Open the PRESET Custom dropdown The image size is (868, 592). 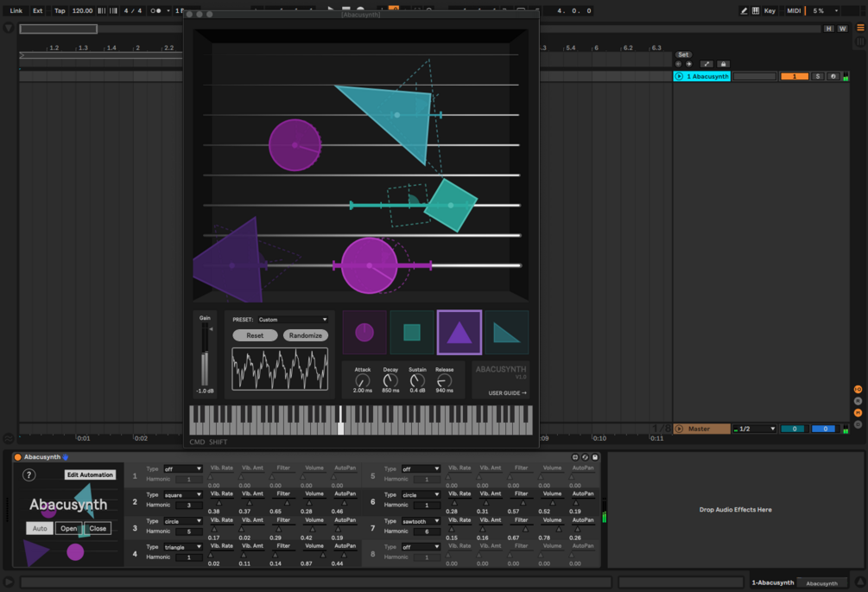[x=293, y=320]
